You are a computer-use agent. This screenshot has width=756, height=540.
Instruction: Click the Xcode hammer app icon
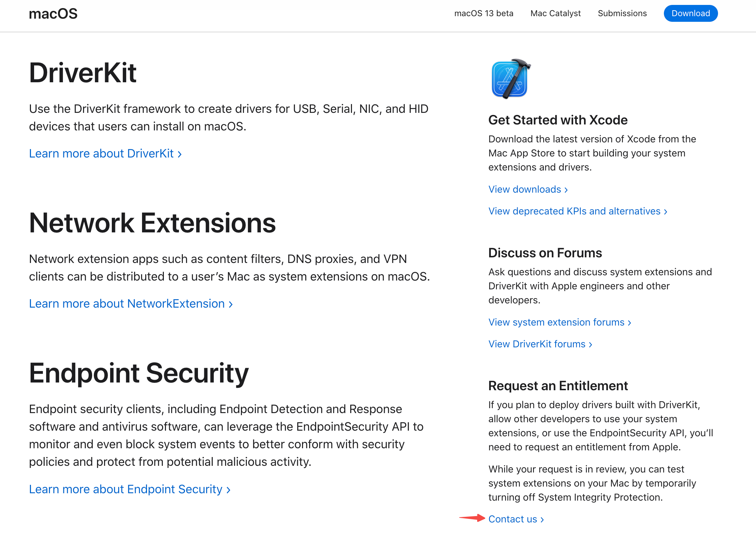(x=511, y=79)
